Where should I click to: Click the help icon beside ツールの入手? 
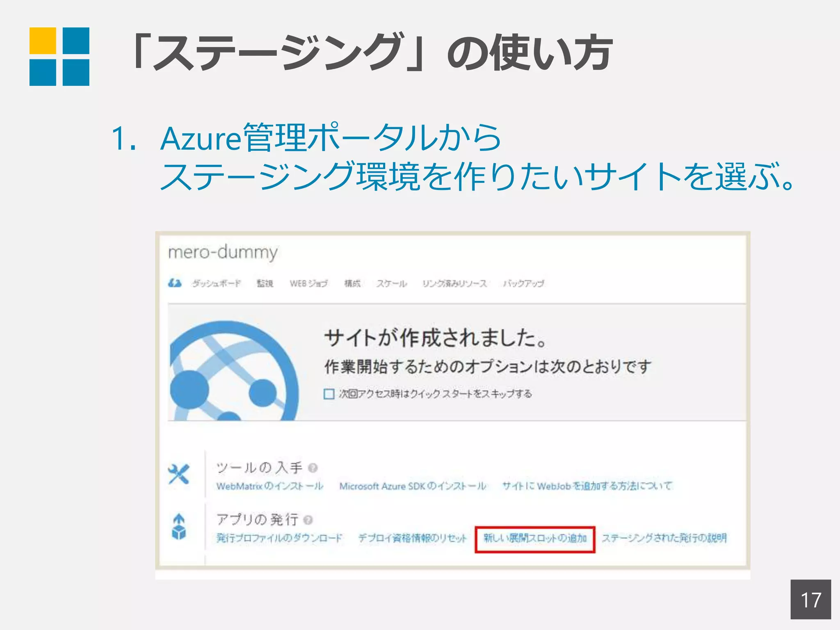click(313, 468)
